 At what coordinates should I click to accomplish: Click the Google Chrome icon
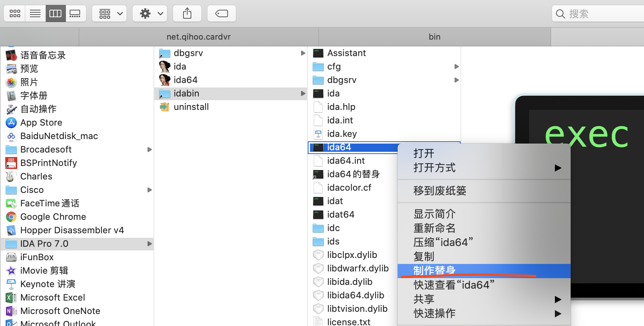pyautogui.click(x=11, y=217)
